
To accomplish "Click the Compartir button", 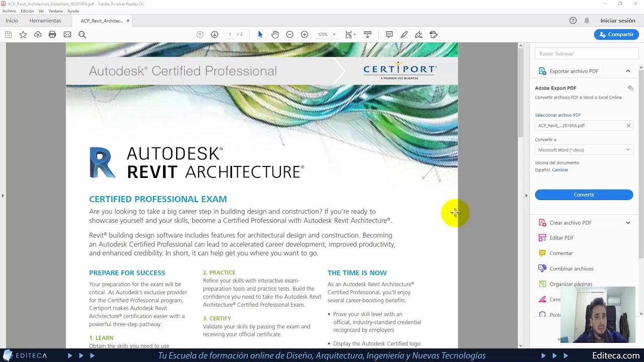I will (x=616, y=34).
